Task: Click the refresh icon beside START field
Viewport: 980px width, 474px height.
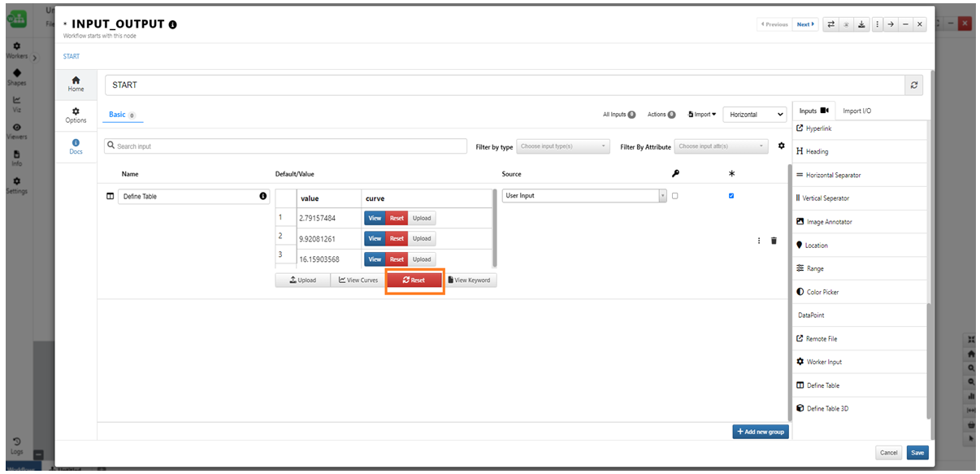Action: tap(915, 85)
